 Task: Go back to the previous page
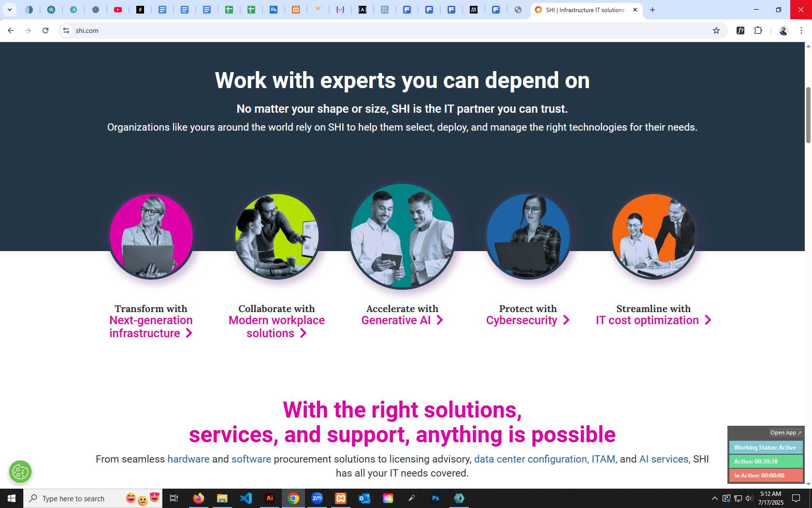[11, 30]
